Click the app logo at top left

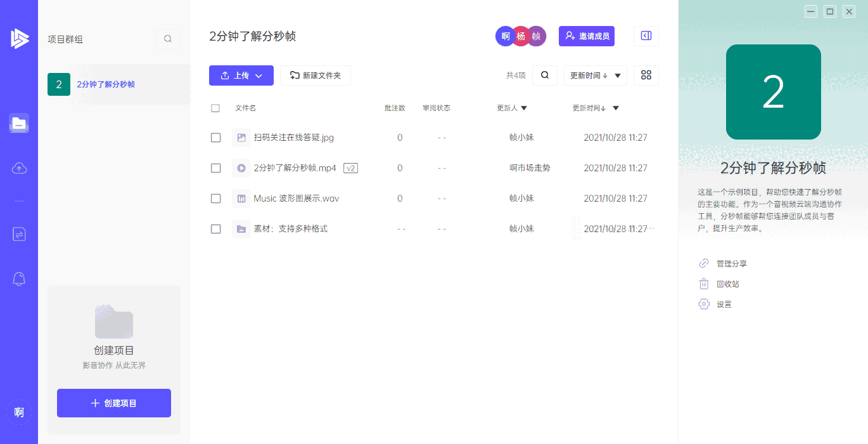click(x=19, y=38)
